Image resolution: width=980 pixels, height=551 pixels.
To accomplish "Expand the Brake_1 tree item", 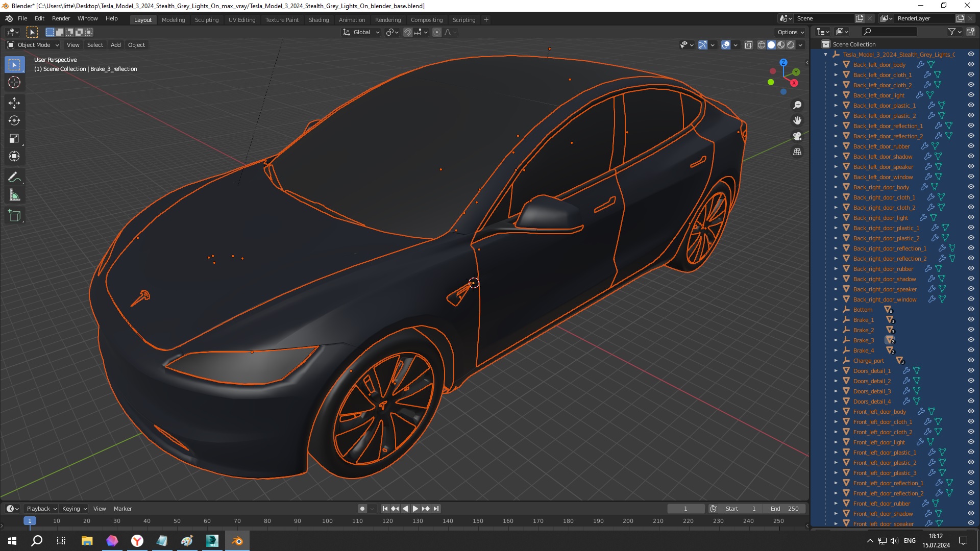I will 836,320.
